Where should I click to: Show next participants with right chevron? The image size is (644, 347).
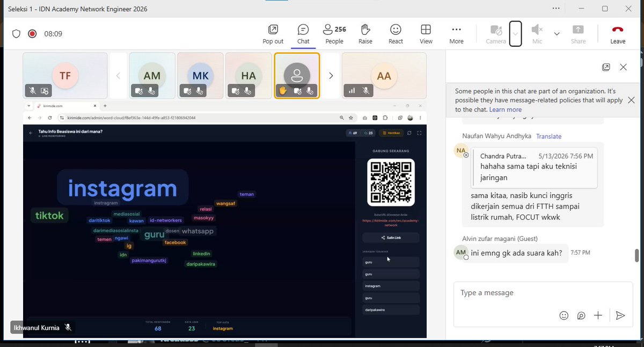[x=331, y=76]
